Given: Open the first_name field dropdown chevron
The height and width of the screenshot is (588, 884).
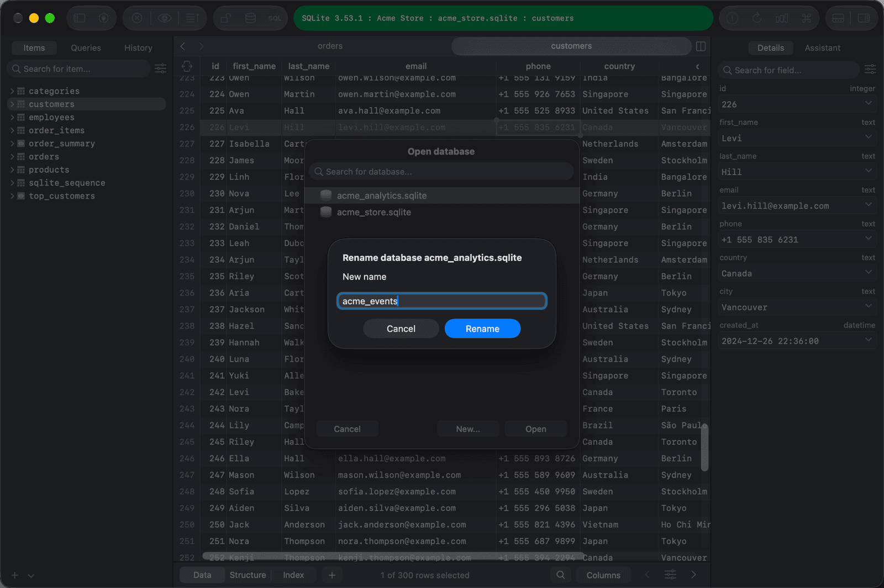Looking at the screenshot, I should pos(869,137).
